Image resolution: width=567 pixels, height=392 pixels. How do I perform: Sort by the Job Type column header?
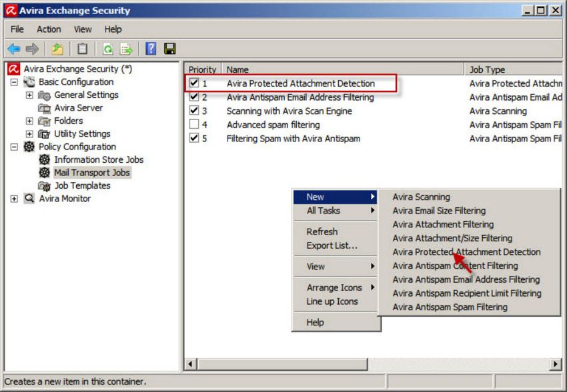pyautogui.click(x=514, y=69)
